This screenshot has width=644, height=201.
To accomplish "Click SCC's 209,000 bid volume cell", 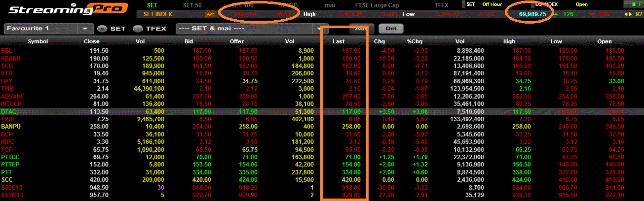I will [x=153, y=180].
